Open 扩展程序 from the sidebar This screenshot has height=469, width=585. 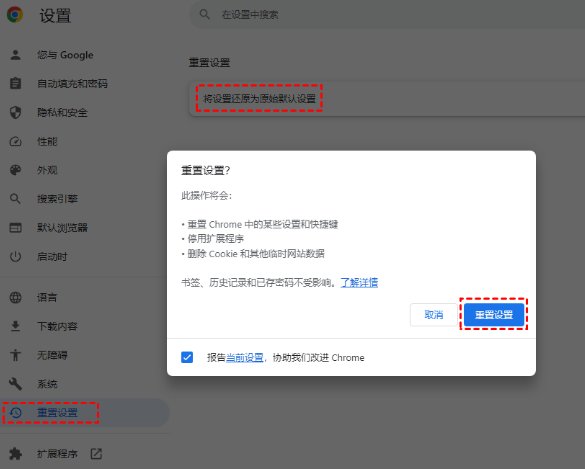[x=57, y=454]
